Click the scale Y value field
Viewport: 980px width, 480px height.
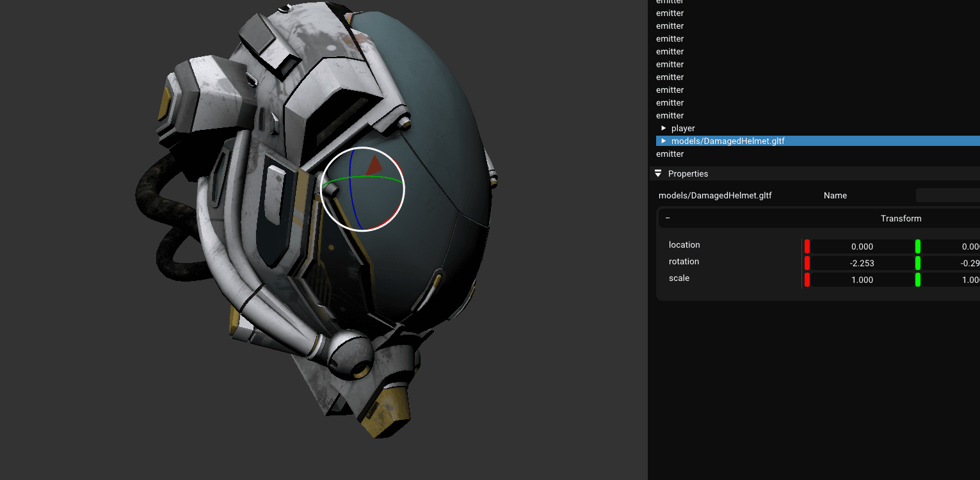click(x=951, y=280)
